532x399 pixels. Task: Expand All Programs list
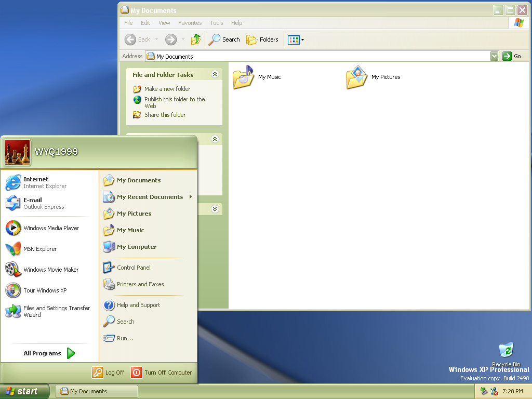(x=49, y=353)
